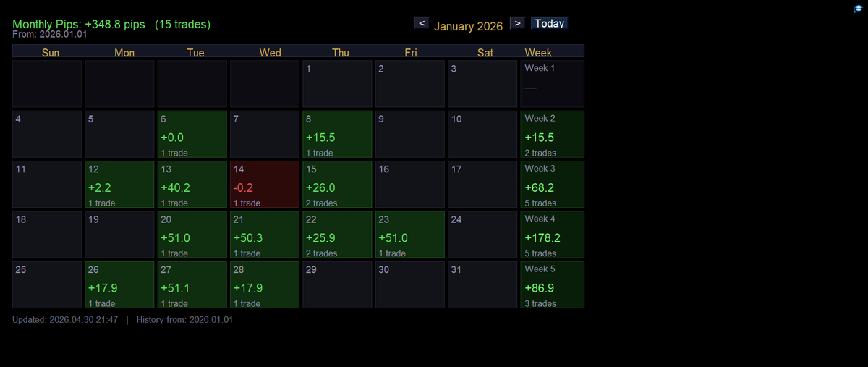Image resolution: width=868 pixels, height=367 pixels.
Task: Select Week 5 summary +86.9
Action: (552, 284)
